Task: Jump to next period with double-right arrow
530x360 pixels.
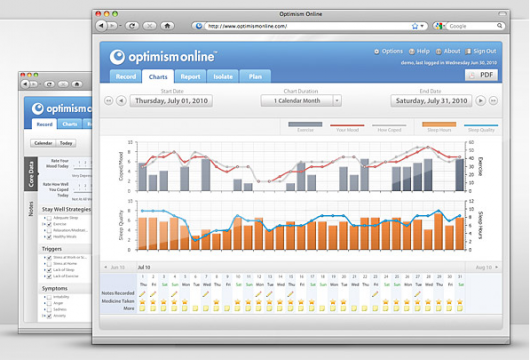Action: (493, 101)
